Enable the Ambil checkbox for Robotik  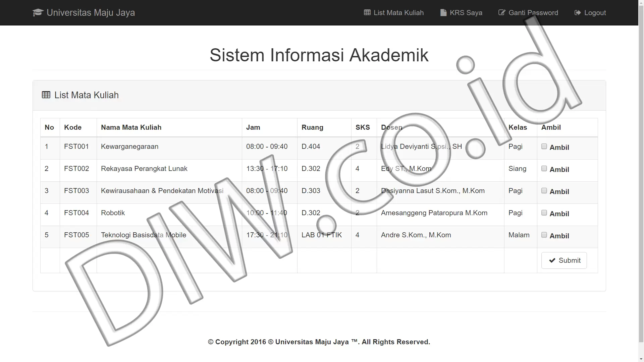click(544, 213)
